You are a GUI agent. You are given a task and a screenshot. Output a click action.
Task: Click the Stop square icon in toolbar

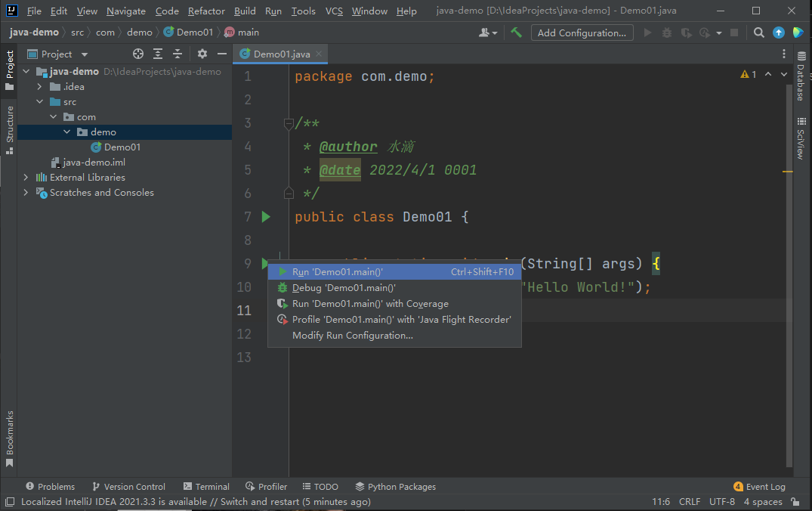[733, 33]
